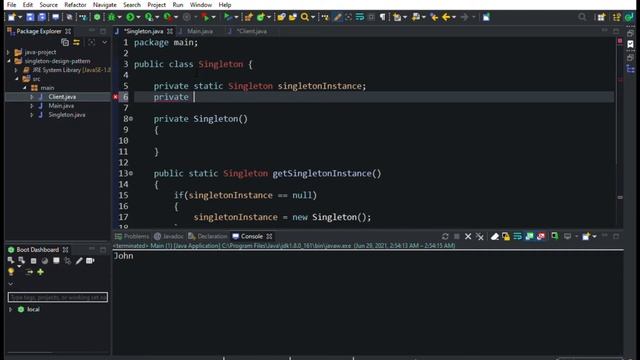The height and width of the screenshot is (360, 640).
Task: Click the Open Perspective icon
Action: tap(601, 17)
